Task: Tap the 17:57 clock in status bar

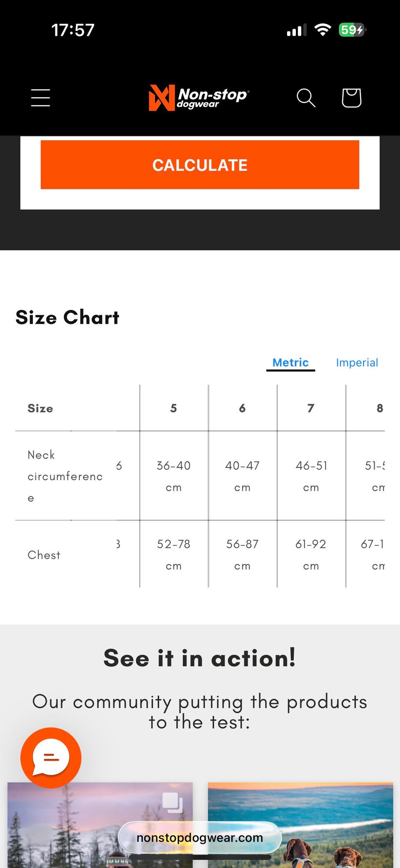Action: 73,30
